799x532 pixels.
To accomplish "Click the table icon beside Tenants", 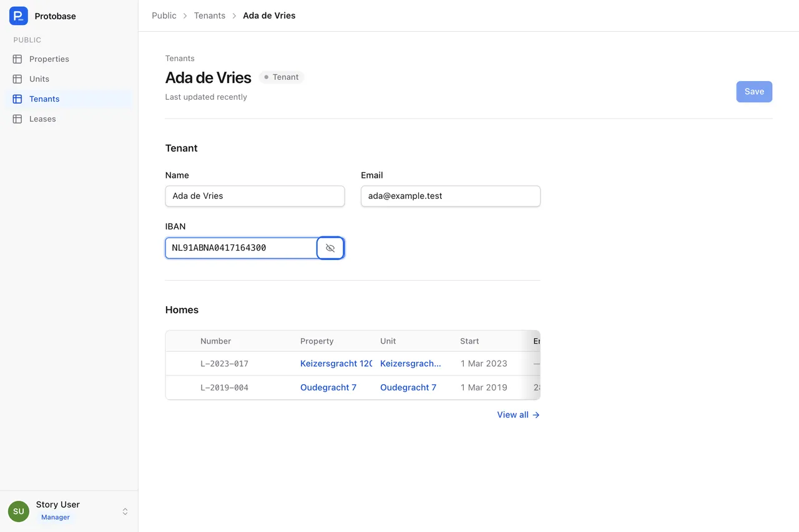I will pyautogui.click(x=17, y=99).
